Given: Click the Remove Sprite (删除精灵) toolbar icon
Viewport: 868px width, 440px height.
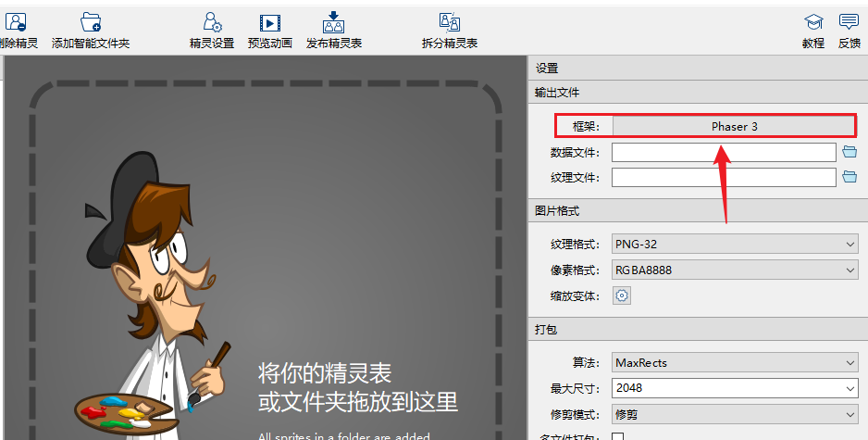Looking at the screenshot, I should (x=16, y=23).
